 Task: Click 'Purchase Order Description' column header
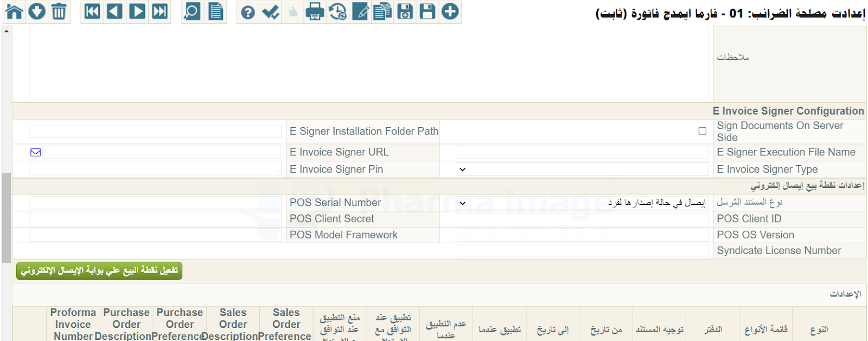[126, 325]
